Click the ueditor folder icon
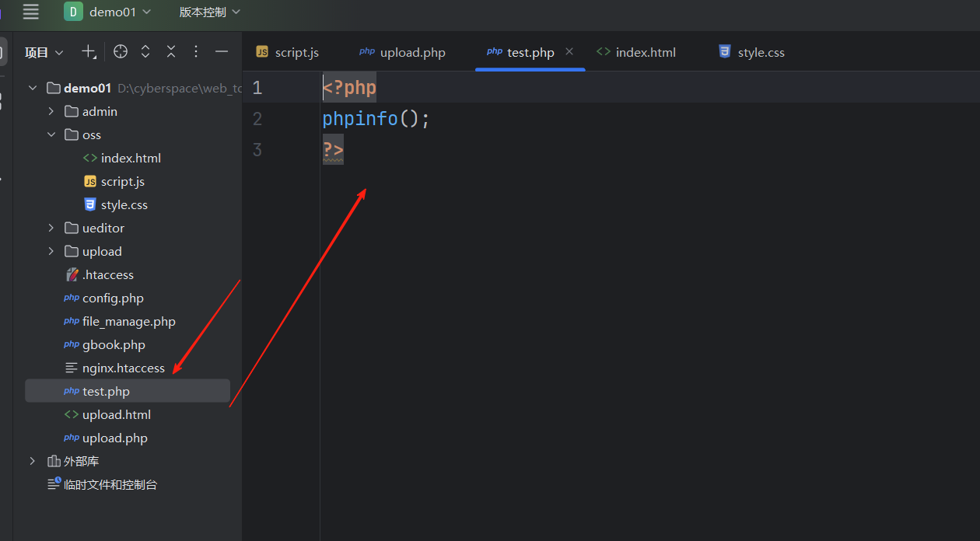 pos(72,228)
